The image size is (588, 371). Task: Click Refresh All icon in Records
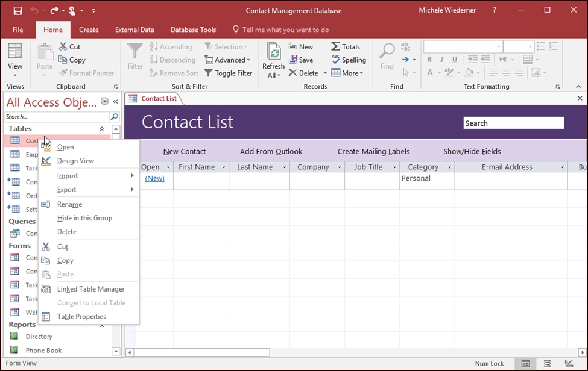pos(274,52)
